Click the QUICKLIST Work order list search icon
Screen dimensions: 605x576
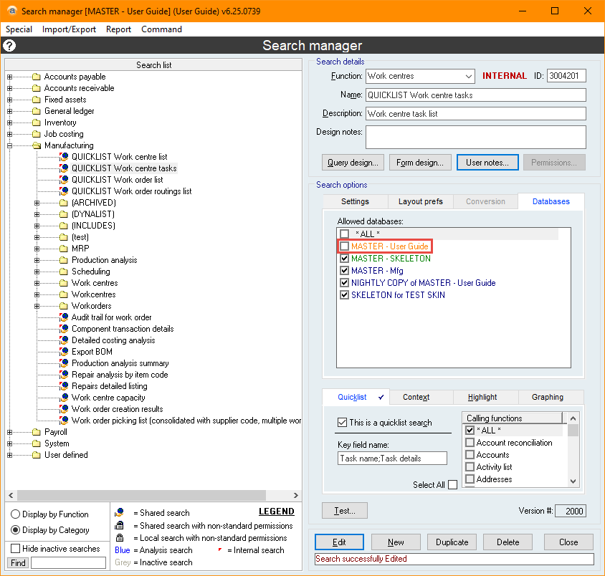pyautogui.click(x=64, y=180)
